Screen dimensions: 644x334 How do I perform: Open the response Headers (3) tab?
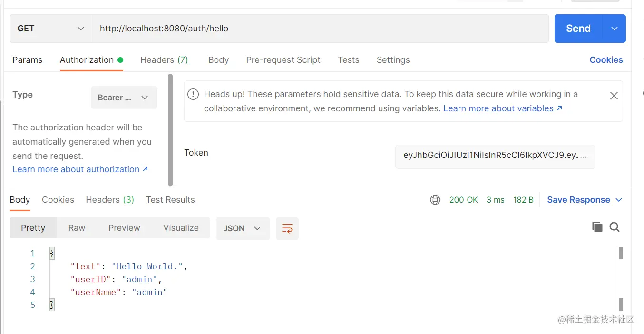click(x=110, y=200)
